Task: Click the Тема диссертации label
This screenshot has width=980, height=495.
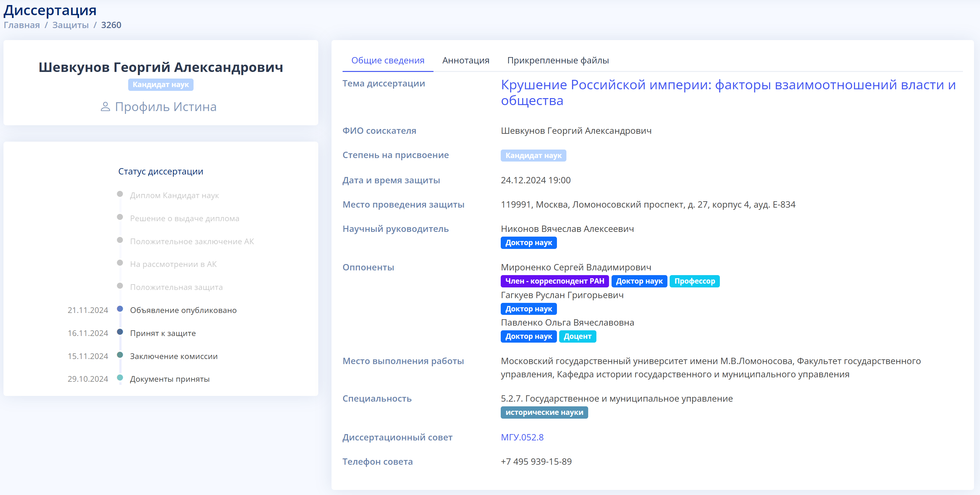Action: pyautogui.click(x=384, y=83)
